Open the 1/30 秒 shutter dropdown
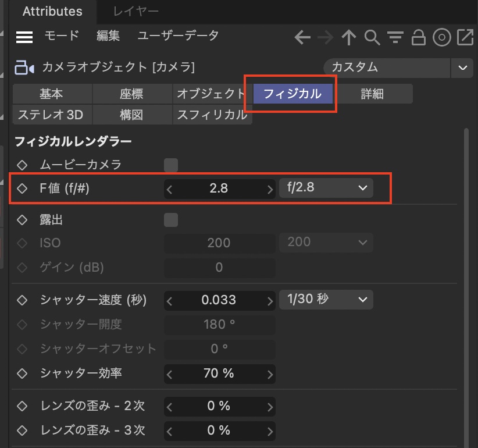The width and height of the screenshot is (478, 448). [x=326, y=300]
